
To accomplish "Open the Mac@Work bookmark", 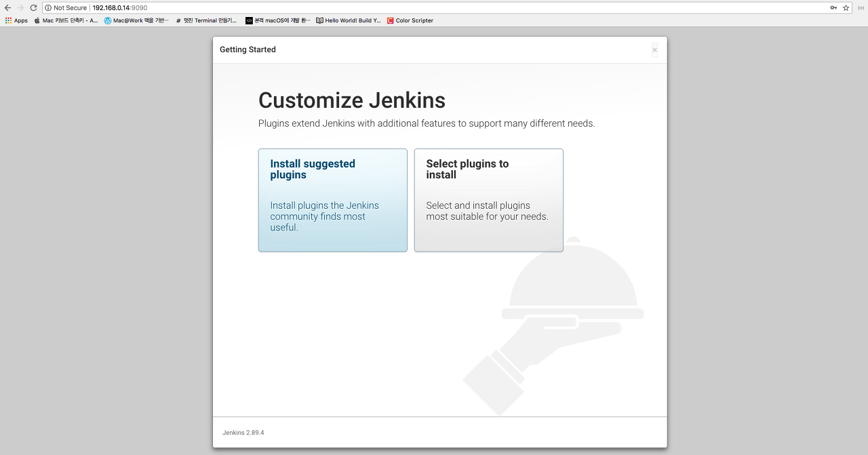I will click(x=136, y=20).
